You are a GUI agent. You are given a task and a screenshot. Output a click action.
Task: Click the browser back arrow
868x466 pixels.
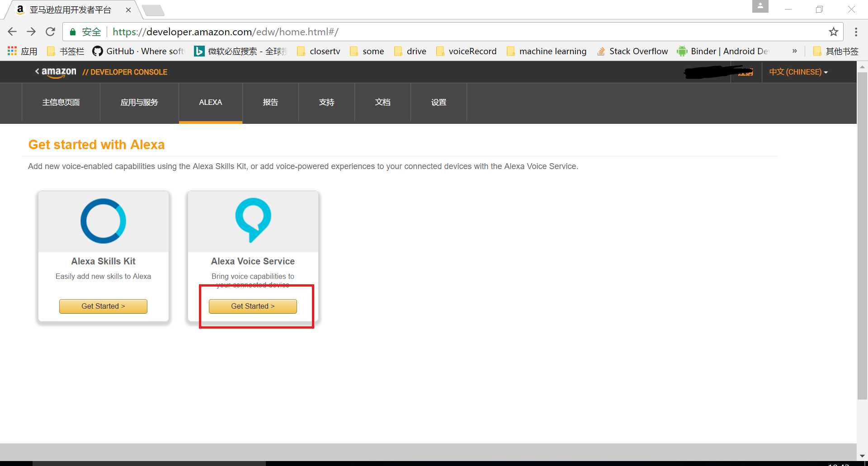pos(12,32)
